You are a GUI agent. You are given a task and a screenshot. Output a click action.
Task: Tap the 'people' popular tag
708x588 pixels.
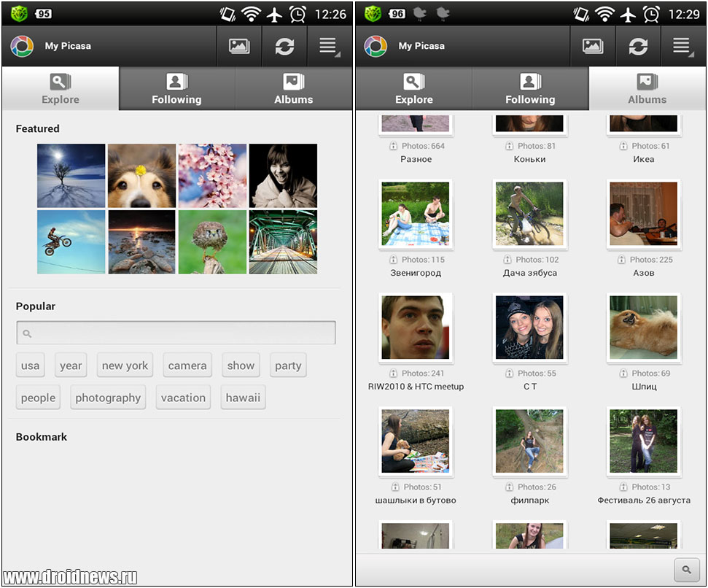pos(39,398)
